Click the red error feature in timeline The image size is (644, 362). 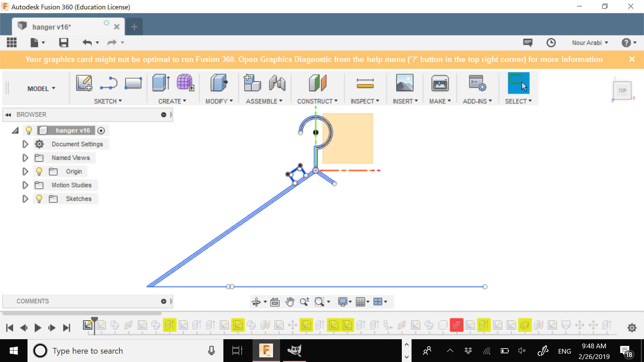(x=456, y=325)
